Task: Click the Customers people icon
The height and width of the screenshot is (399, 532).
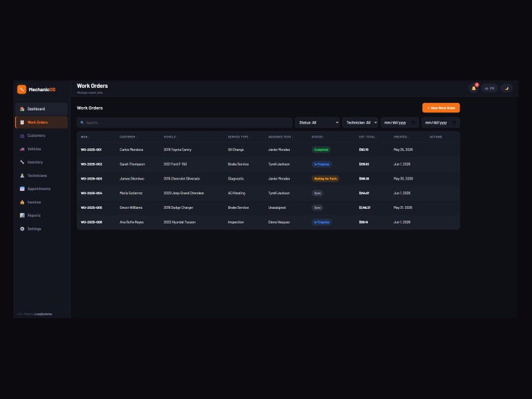Action: (x=22, y=136)
